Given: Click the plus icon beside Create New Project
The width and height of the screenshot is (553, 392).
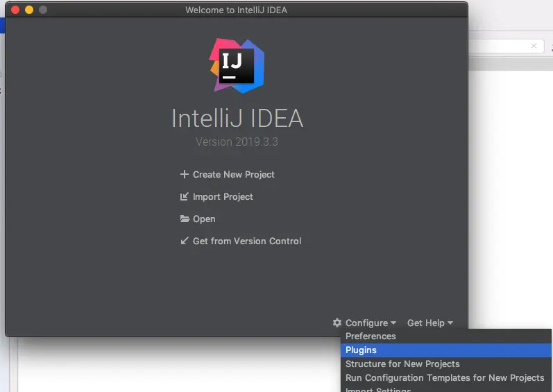Looking at the screenshot, I should click(184, 174).
